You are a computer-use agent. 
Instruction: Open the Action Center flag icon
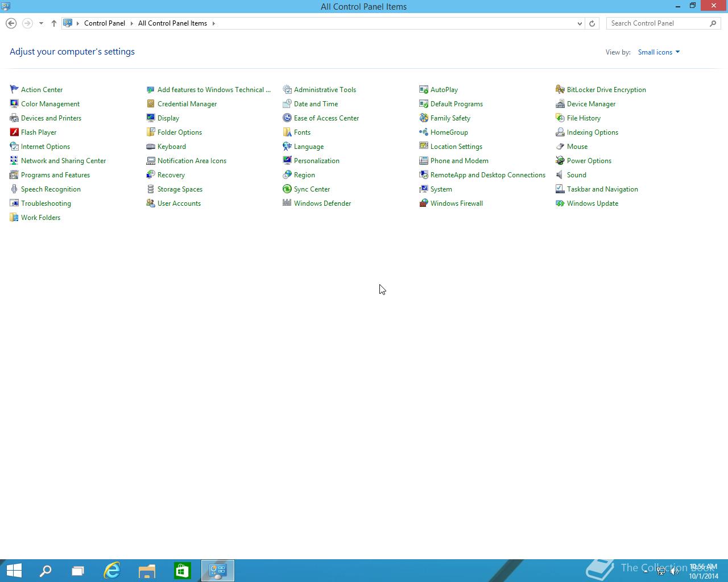pyautogui.click(x=14, y=89)
